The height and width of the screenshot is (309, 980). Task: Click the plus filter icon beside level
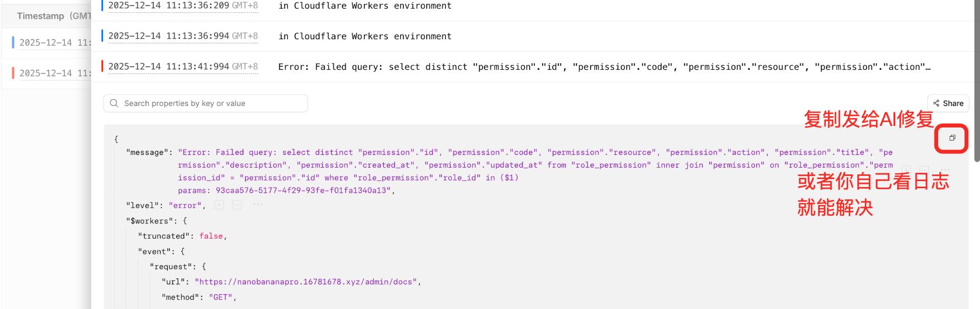pos(219,205)
